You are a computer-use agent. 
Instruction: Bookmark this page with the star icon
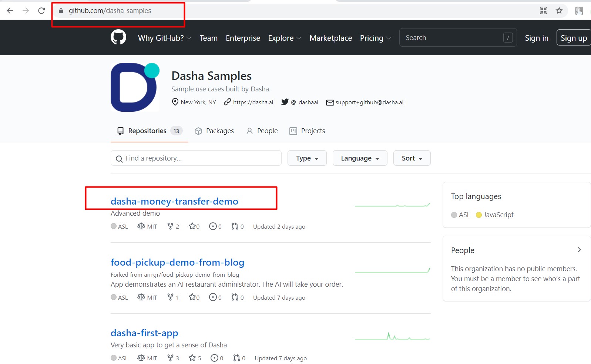[559, 11]
